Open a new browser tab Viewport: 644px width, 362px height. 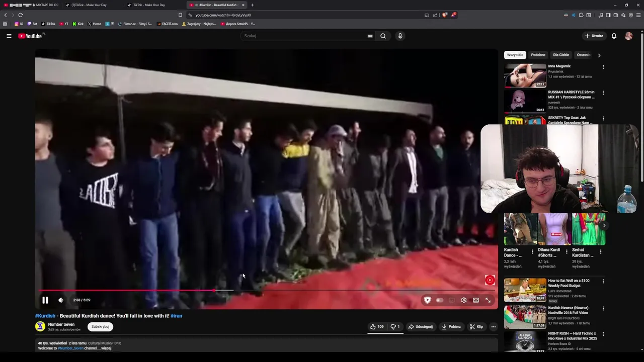pyautogui.click(x=253, y=5)
